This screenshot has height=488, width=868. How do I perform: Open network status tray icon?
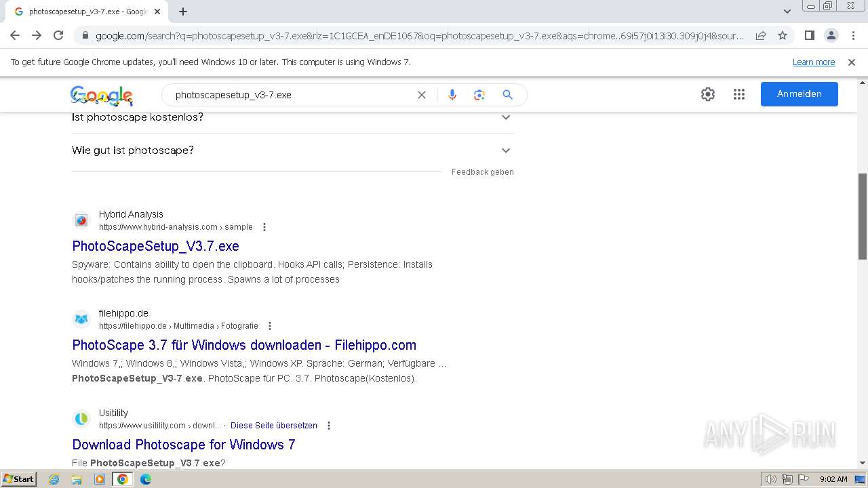(x=788, y=479)
